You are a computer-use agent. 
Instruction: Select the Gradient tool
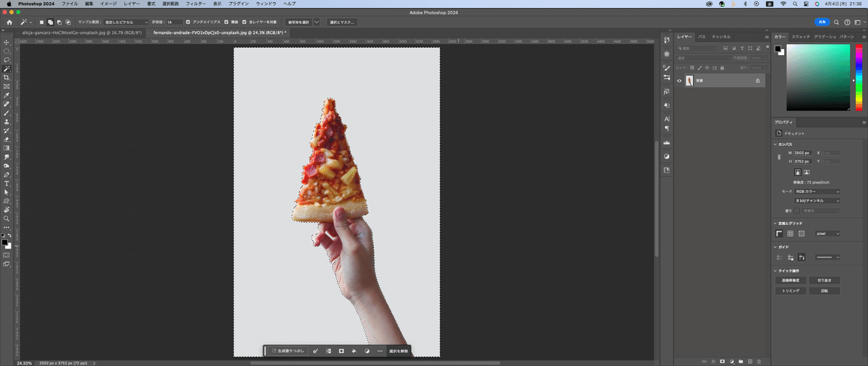click(x=7, y=148)
